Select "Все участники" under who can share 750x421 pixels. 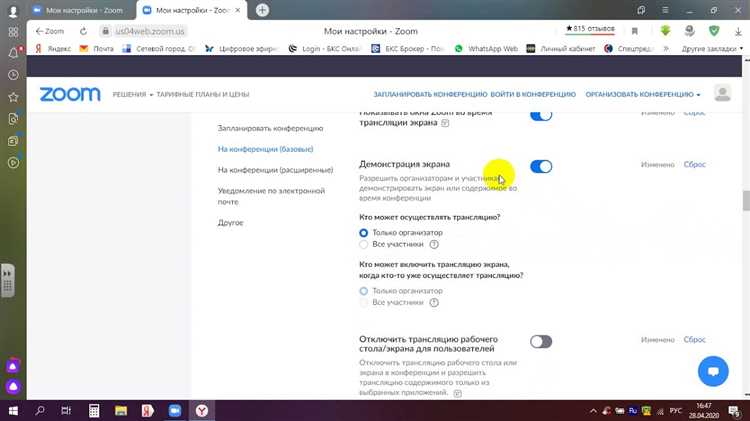364,244
